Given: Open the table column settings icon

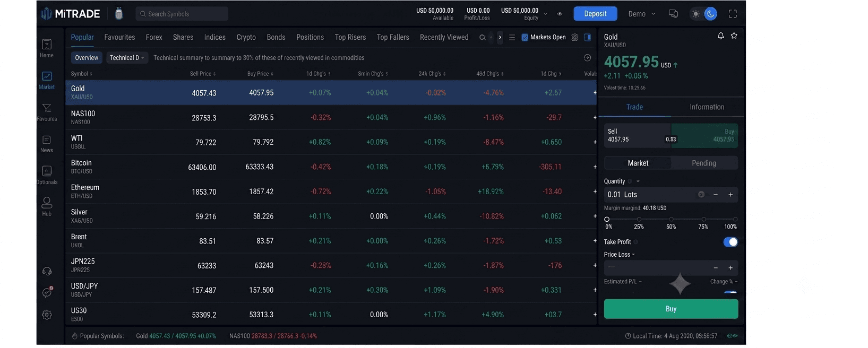Looking at the screenshot, I should 574,37.
